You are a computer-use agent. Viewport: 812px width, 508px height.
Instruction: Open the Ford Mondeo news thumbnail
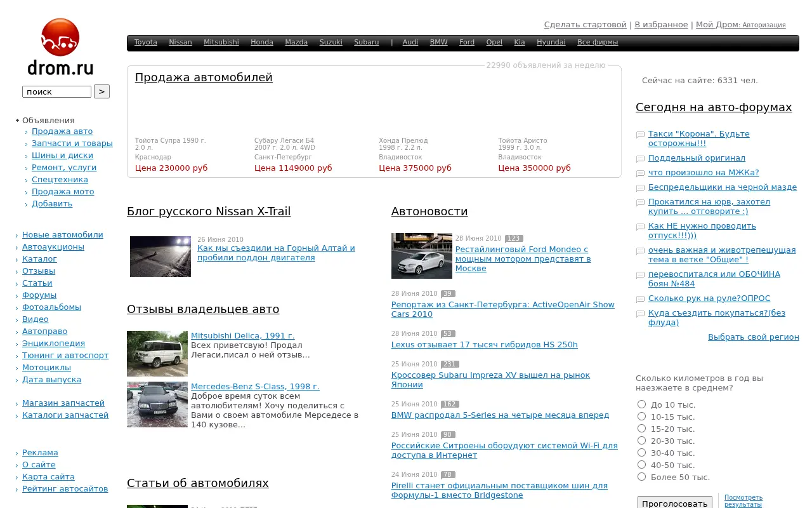(422, 256)
